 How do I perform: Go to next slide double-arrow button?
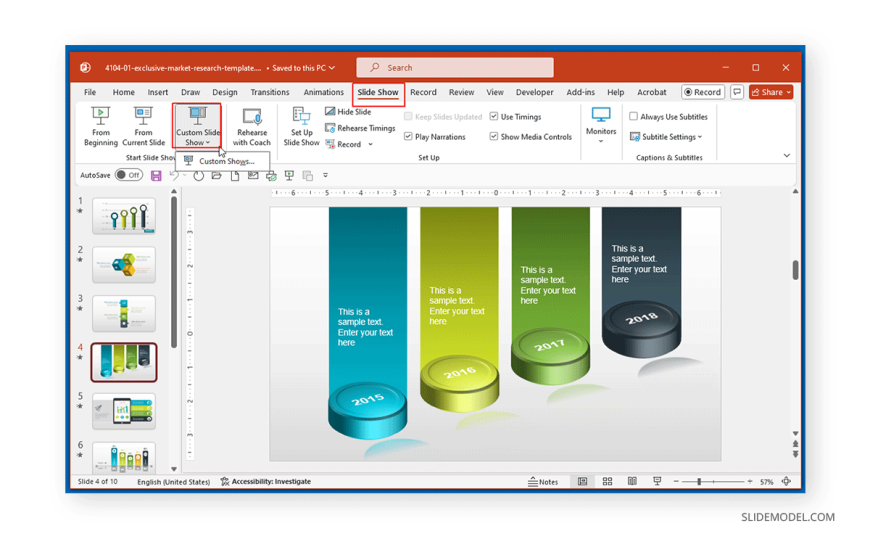tap(795, 454)
